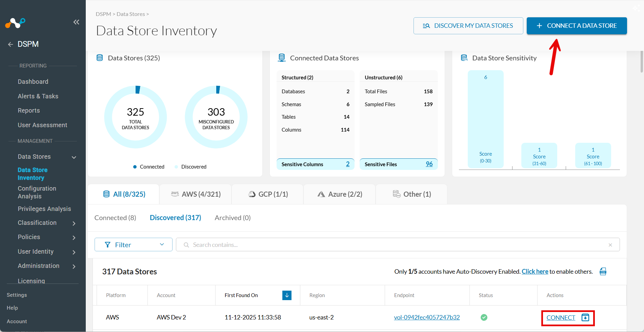644x332 pixels.
Task: Click into the Search contains field
Action: [237, 245]
